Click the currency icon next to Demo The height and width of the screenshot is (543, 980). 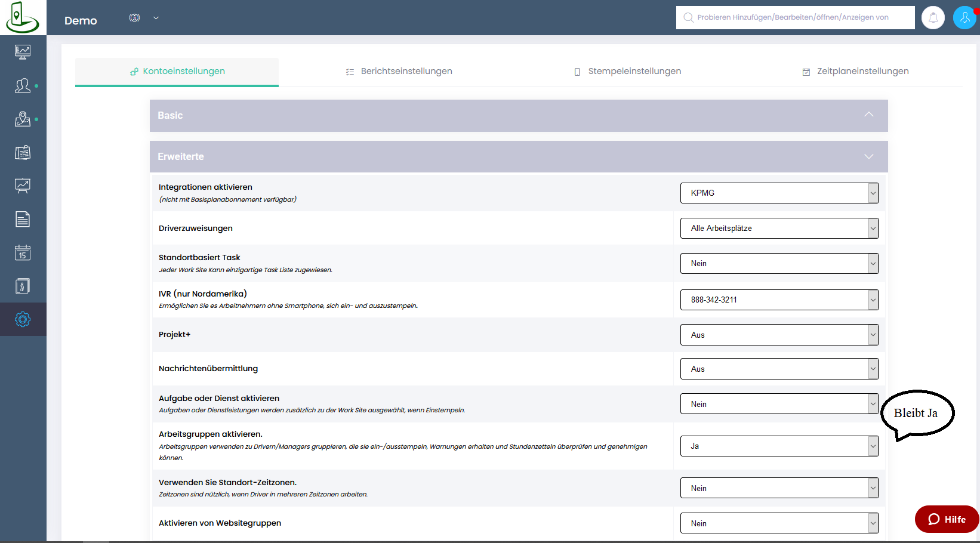(135, 18)
